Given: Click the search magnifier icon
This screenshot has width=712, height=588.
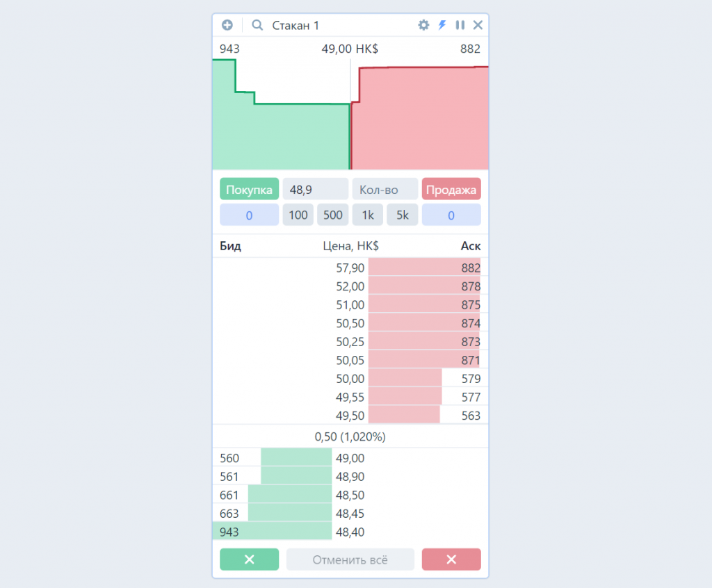Looking at the screenshot, I should point(257,25).
